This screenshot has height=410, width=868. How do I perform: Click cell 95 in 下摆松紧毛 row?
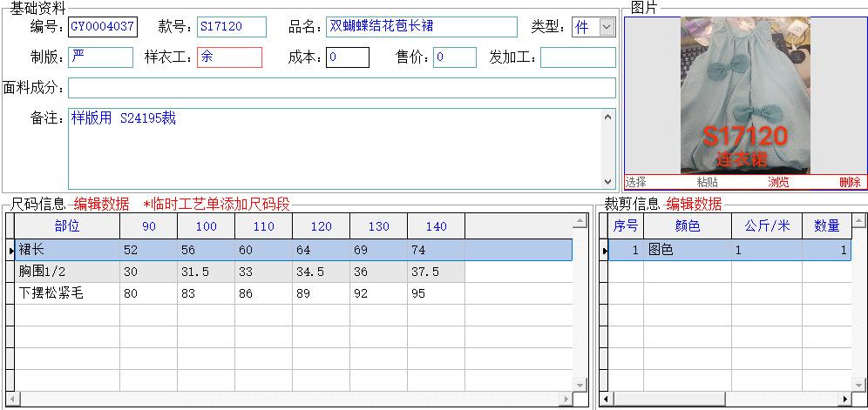[437, 293]
